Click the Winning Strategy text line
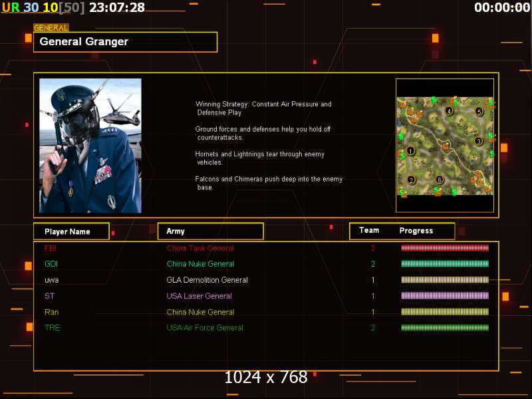The height and width of the screenshot is (399, 532). [263, 108]
